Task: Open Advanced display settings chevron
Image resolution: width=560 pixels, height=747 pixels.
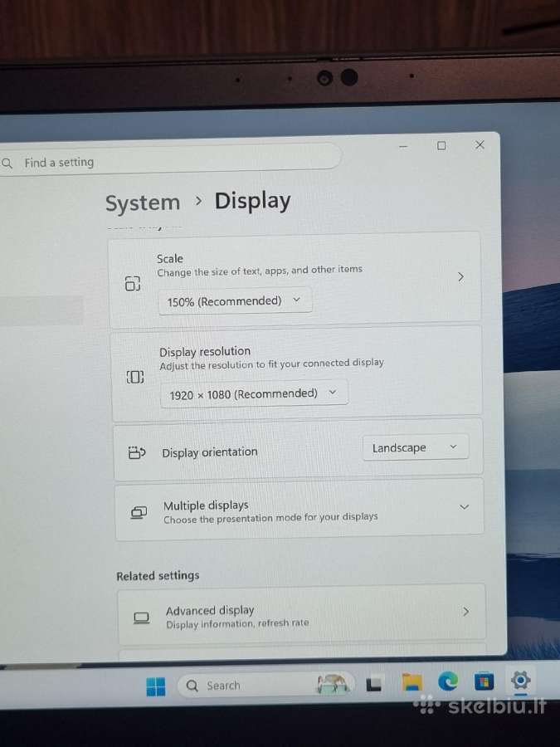Action: coord(465,611)
